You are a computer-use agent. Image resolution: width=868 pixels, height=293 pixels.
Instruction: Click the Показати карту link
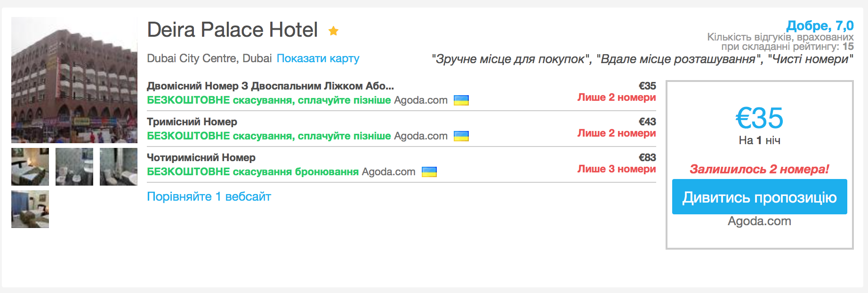pyautogui.click(x=318, y=58)
